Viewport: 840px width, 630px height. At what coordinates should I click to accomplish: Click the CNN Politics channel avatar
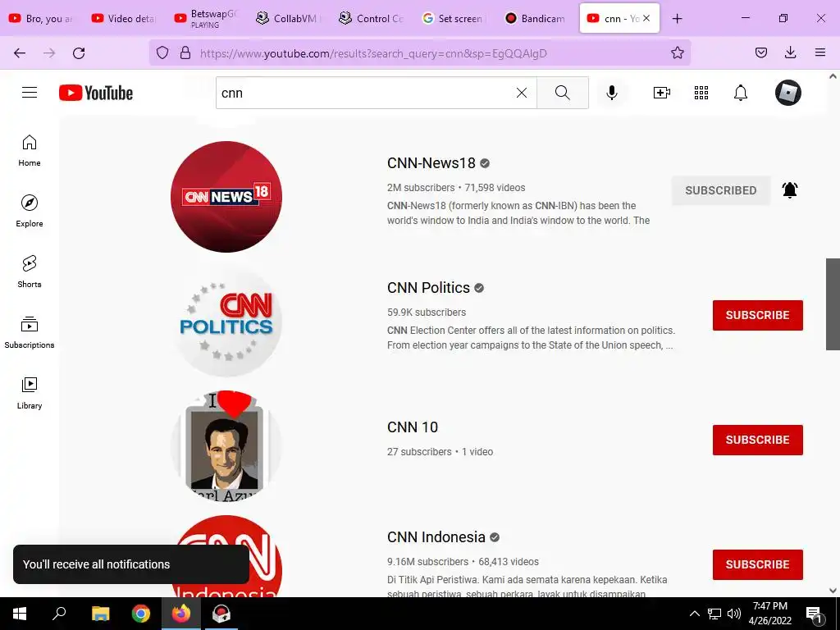tap(226, 322)
